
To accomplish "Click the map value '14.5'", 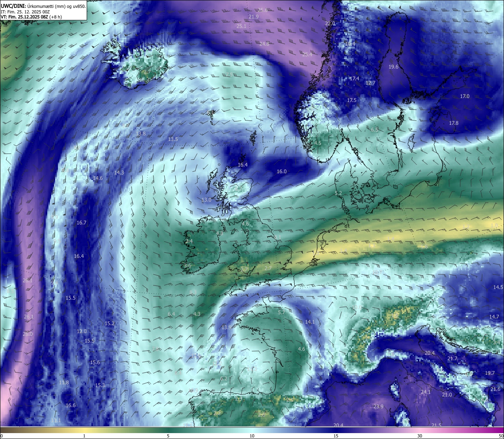I will coord(498,287).
